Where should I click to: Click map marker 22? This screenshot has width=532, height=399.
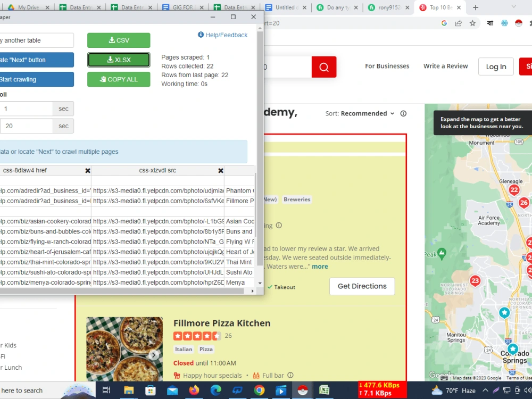(514, 190)
